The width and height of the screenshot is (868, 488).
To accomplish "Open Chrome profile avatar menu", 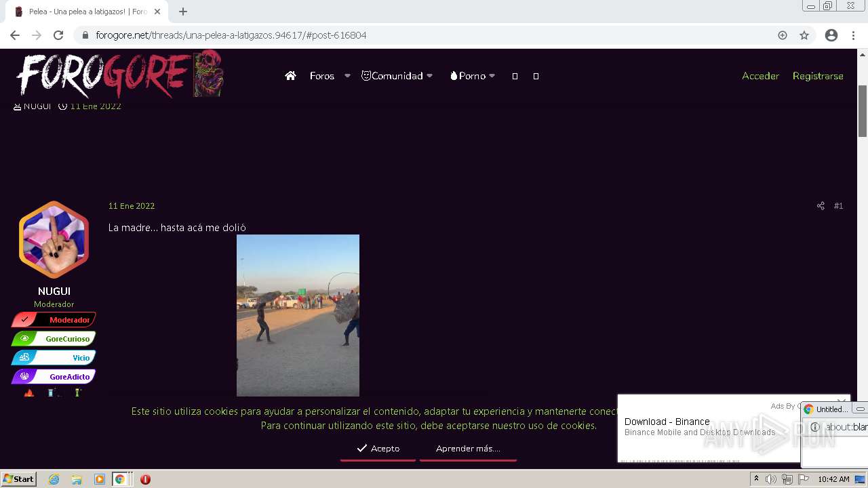I will coord(831,35).
